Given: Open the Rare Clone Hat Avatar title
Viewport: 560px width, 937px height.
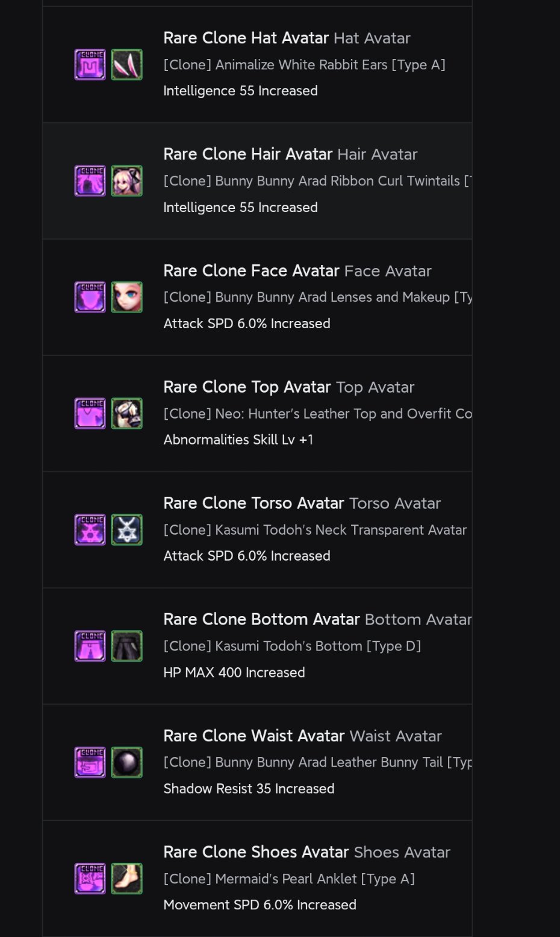Looking at the screenshot, I should [246, 38].
